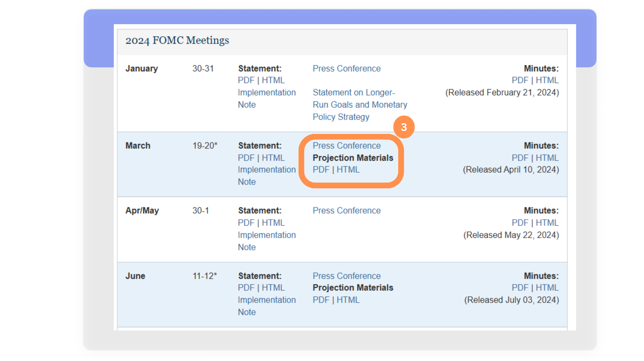The width and height of the screenshot is (644, 361).
Task: Open January Minutes HTML link
Action: coord(547,80)
